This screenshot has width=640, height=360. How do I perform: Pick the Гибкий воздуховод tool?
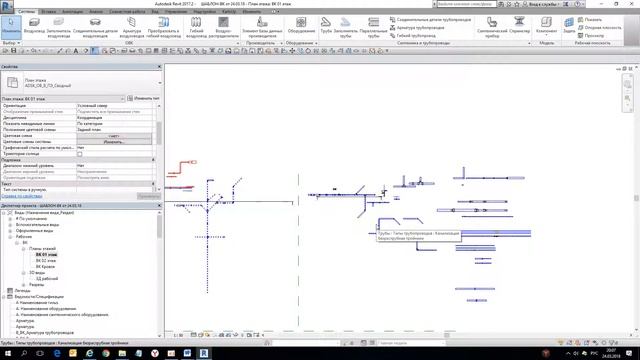click(x=196, y=27)
